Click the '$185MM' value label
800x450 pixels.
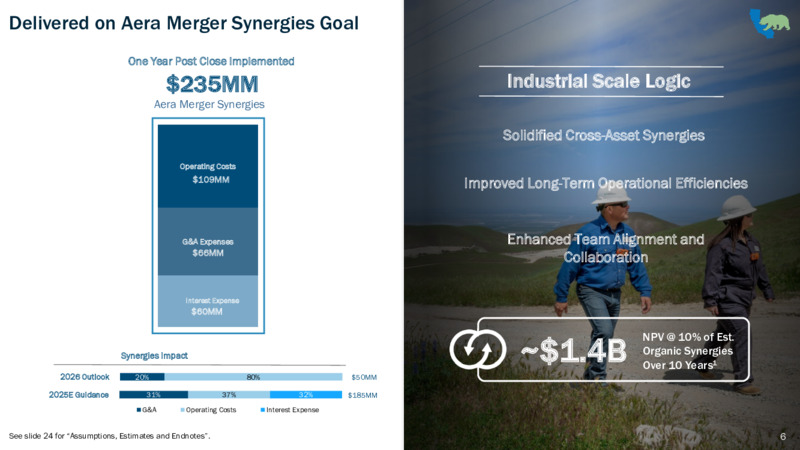click(x=362, y=395)
